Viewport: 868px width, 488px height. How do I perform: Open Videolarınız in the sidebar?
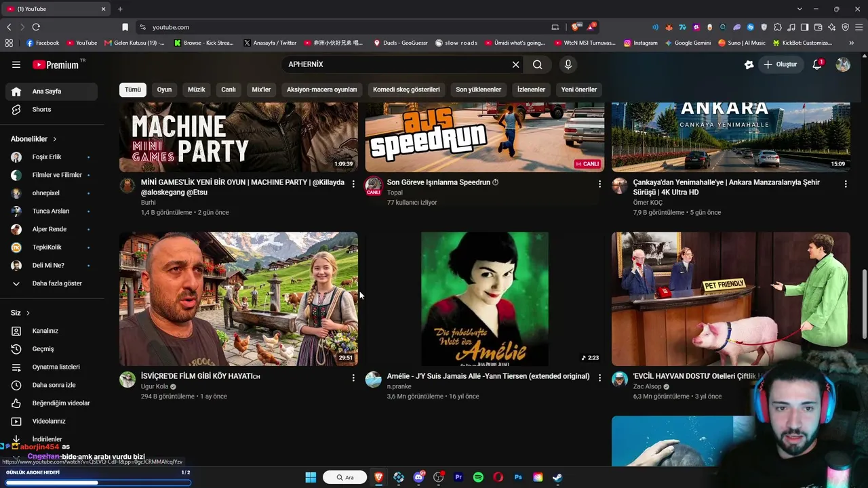[x=52, y=421]
